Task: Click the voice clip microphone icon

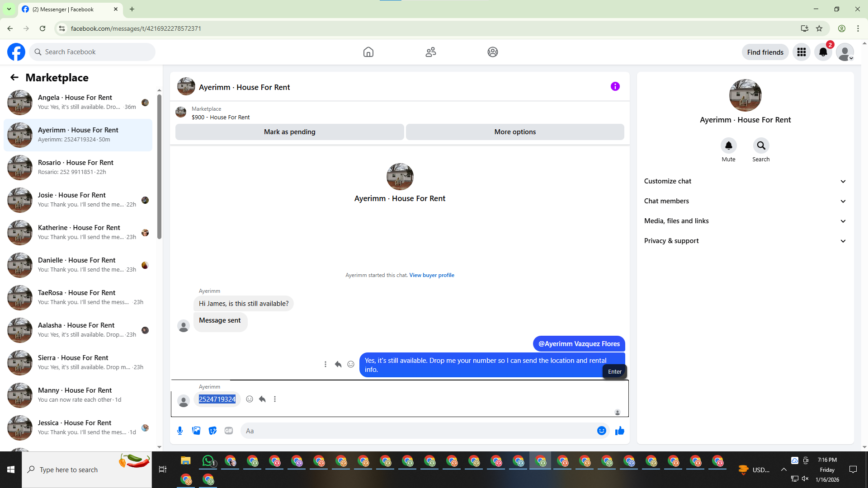Action: (x=180, y=431)
